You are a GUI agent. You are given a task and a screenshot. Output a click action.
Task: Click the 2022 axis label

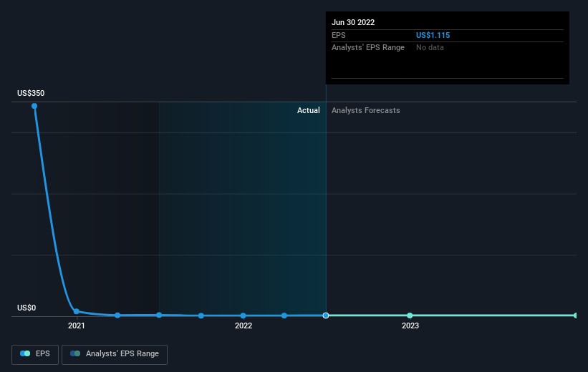244,325
